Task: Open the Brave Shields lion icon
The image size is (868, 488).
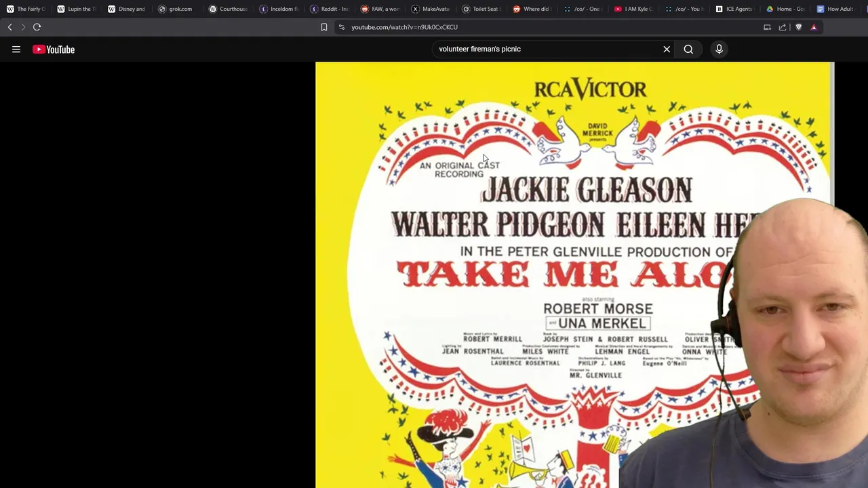Action: 798,27
